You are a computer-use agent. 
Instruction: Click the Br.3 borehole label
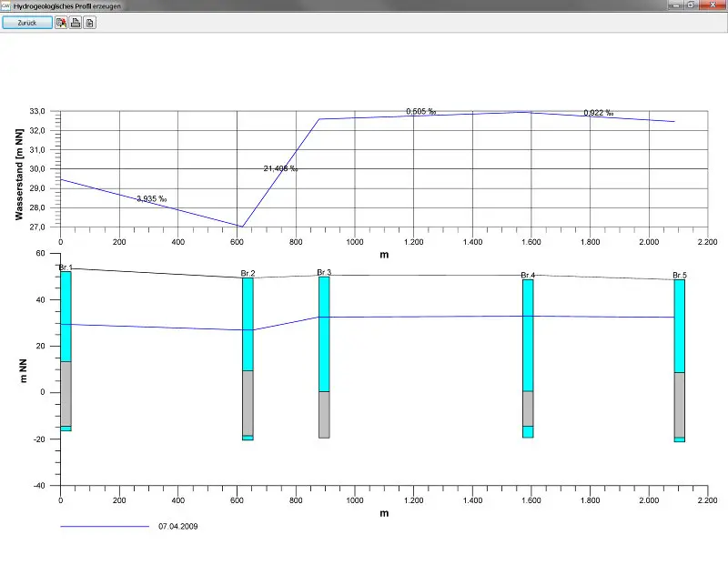[x=324, y=272]
